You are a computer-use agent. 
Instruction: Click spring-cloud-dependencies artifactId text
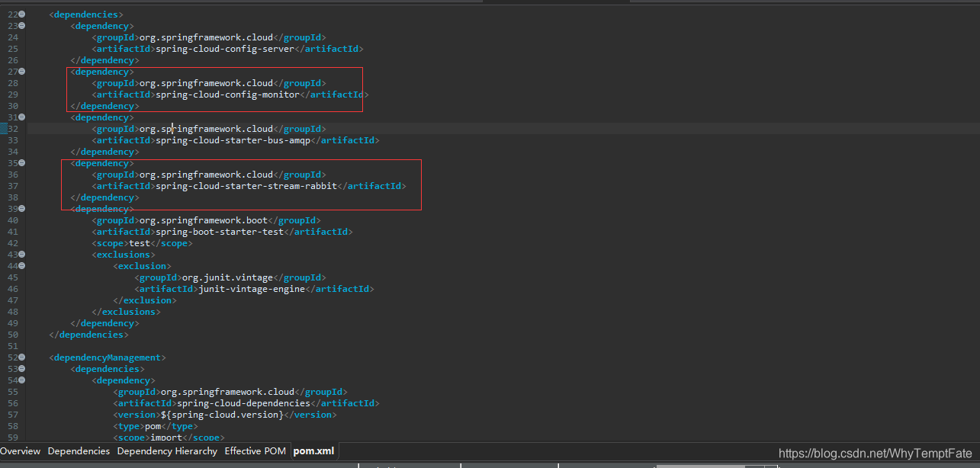[243, 403]
